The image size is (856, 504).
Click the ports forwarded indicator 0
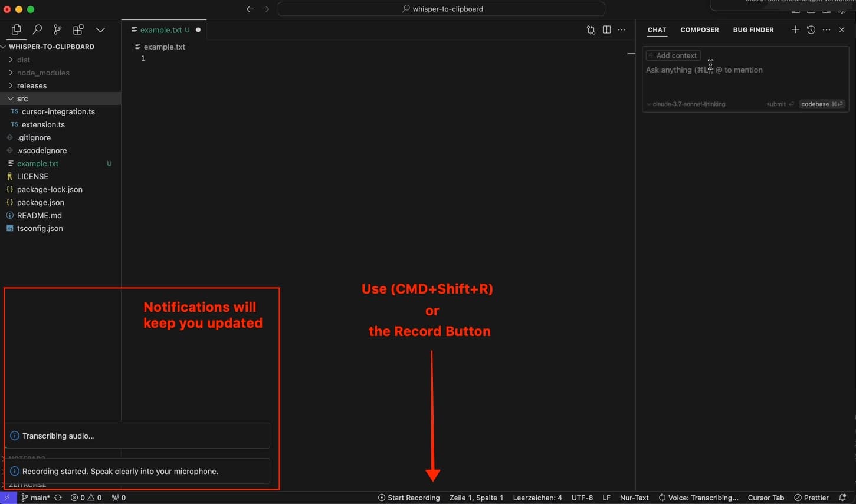click(119, 498)
